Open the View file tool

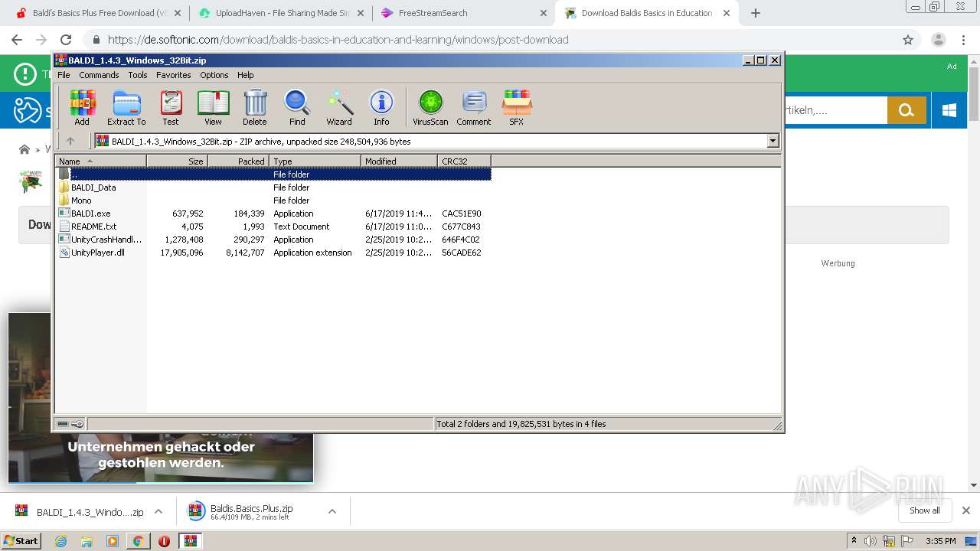213,107
